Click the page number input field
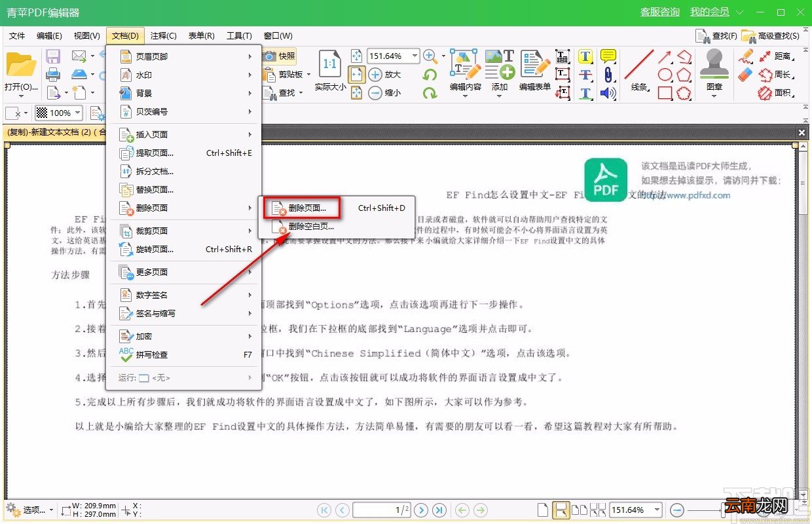Viewport: 812px width, 524px height. click(382, 510)
